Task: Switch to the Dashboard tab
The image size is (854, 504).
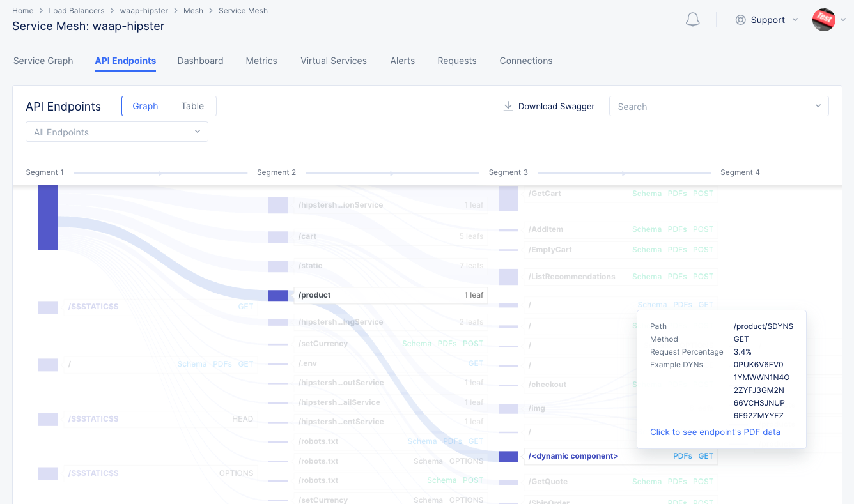Action: (x=200, y=61)
